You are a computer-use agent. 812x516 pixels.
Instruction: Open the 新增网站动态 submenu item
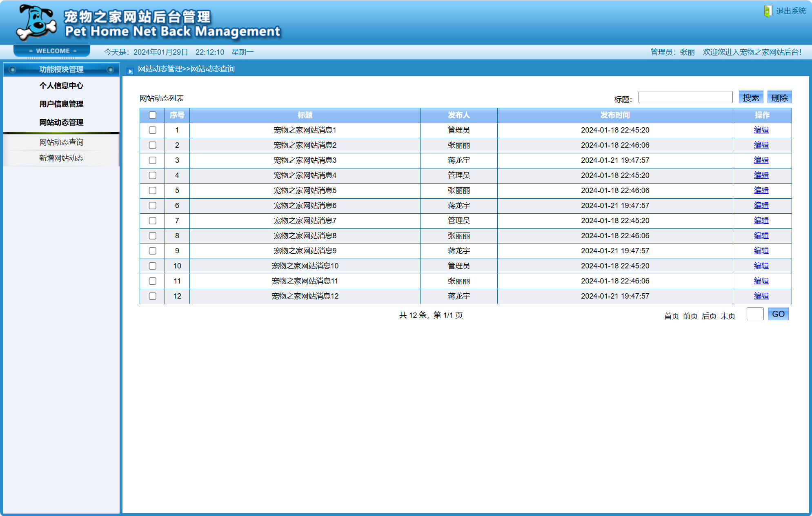[61, 158]
